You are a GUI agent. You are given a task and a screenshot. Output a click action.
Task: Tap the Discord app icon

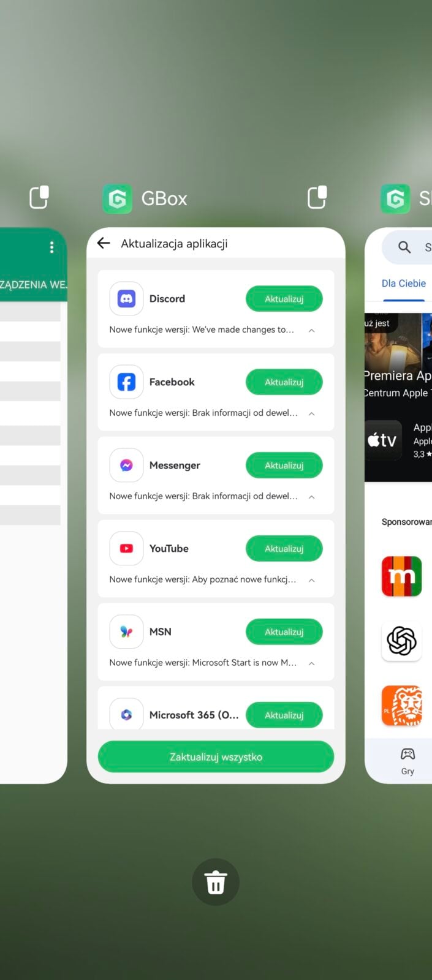click(126, 298)
